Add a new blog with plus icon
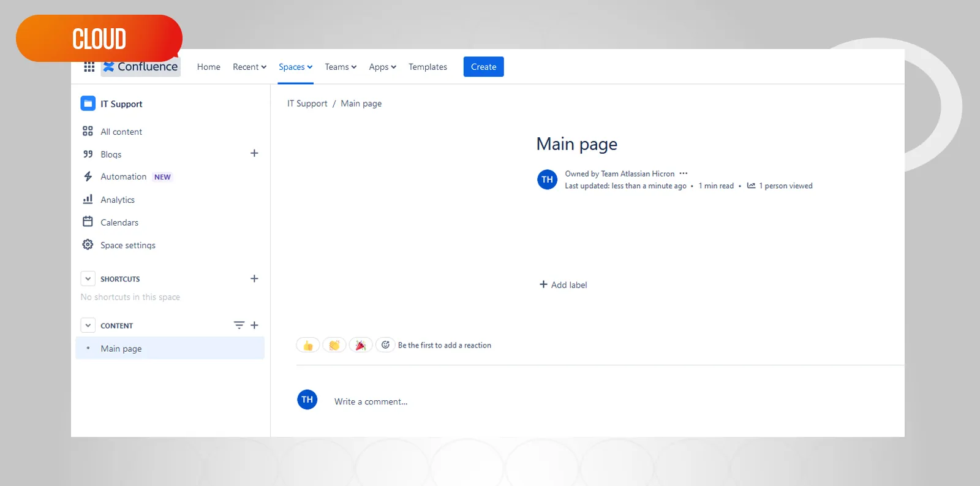 tap(254, 153)
